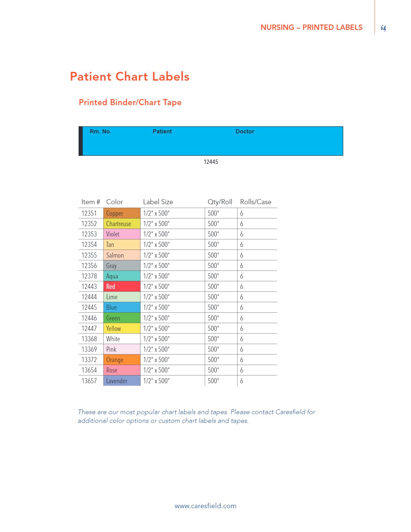Click item number 12351 in table
The image size is (411, 532).
(89, 213)
